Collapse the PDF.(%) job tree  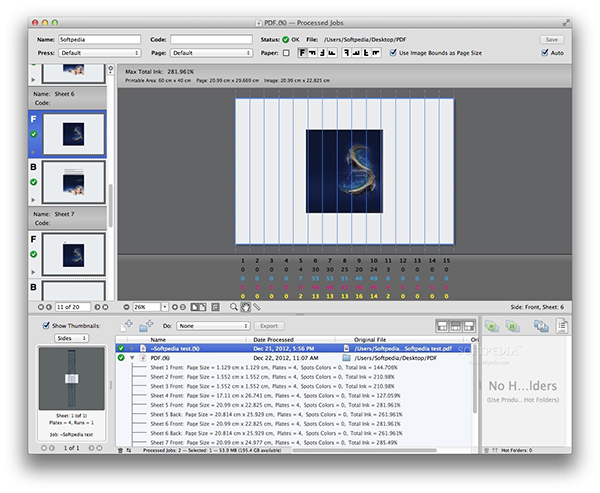(x=132, y=357)
